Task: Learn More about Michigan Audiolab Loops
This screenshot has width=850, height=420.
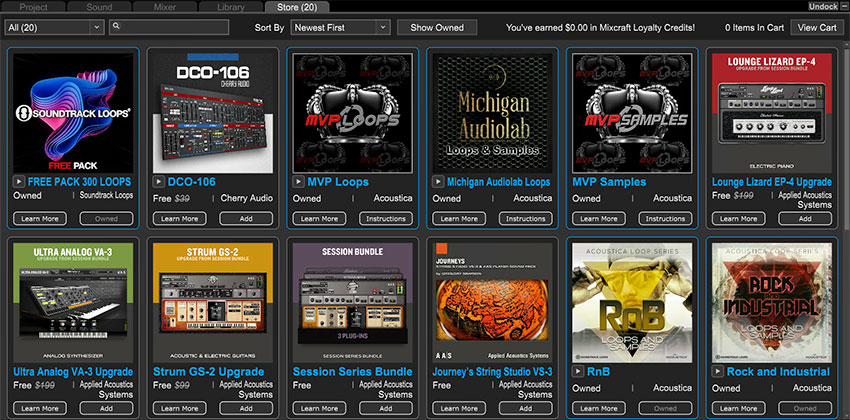Action: click(459, 219)
